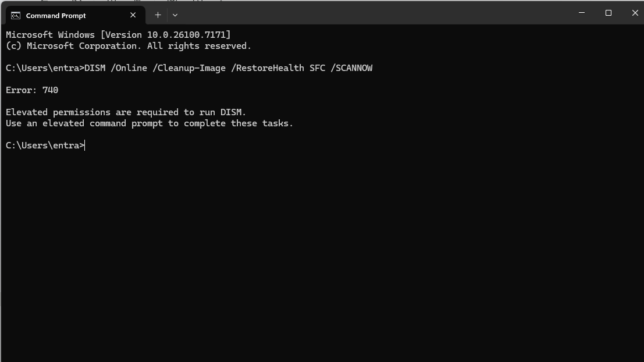
Task: Minimize the terminal window
Action: coord(582,13)
